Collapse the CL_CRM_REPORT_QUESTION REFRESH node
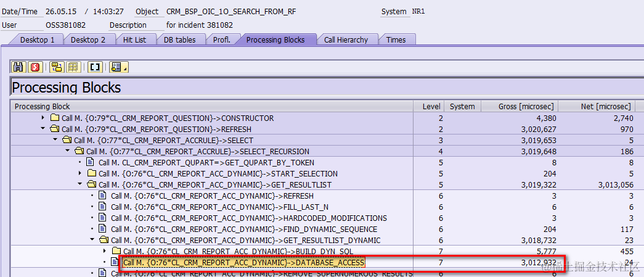Screen dimensions: 644x277 pyautogui.click(x=44, y=130)
